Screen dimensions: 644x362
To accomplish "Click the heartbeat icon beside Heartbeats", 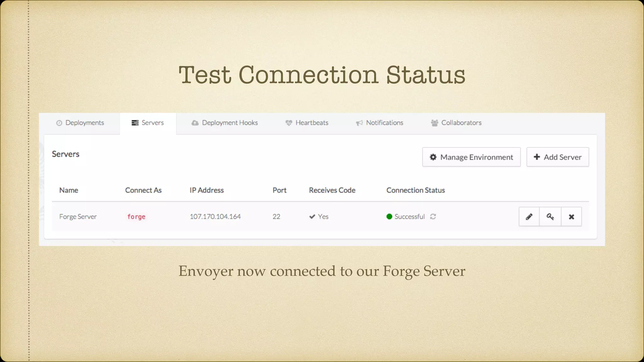I will click(x=289, y=123).
